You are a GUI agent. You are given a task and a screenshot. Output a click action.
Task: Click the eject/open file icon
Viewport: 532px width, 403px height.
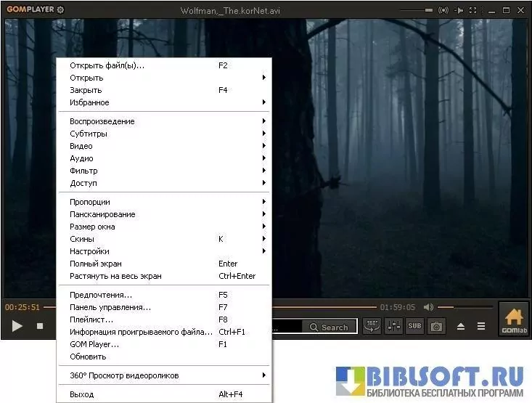tap(460, 327)
